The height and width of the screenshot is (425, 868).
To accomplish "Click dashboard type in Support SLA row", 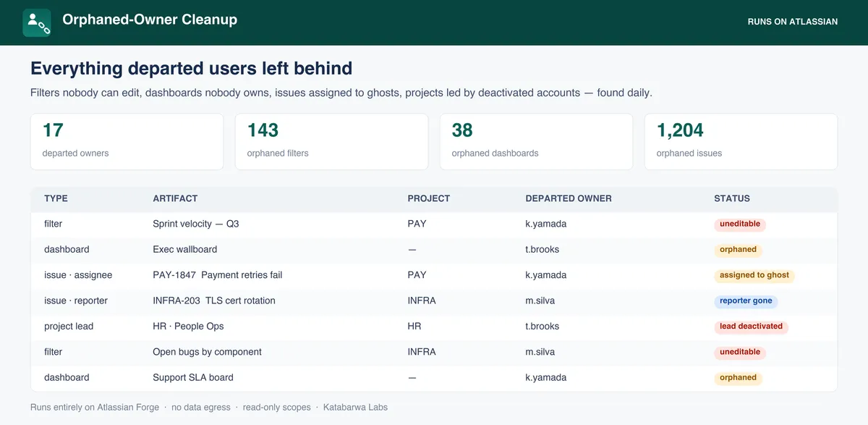I will [67, 377].
